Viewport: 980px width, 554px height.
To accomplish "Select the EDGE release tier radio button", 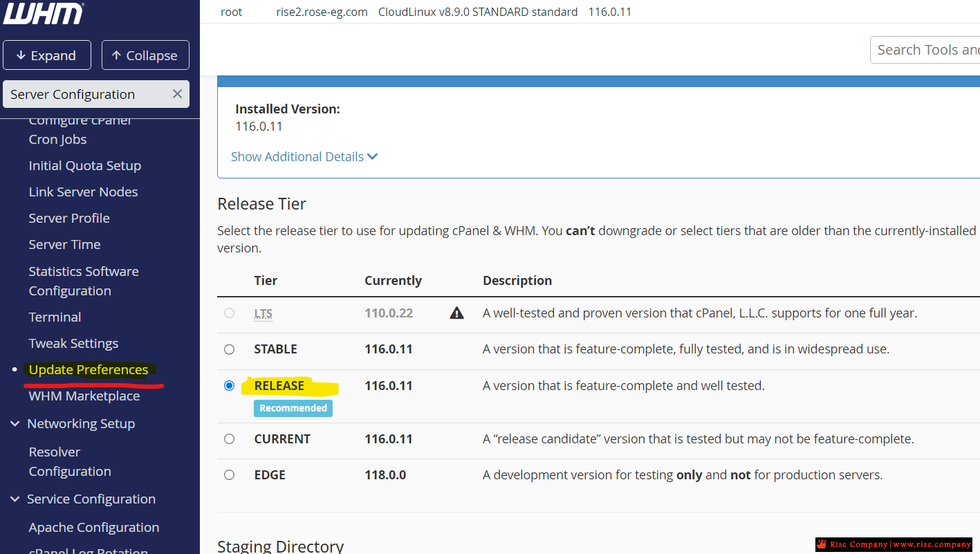I will coord(230,475).
